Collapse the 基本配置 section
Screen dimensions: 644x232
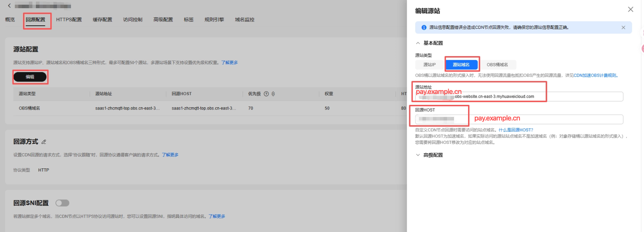pyautogui.click(x=418, y=43)
